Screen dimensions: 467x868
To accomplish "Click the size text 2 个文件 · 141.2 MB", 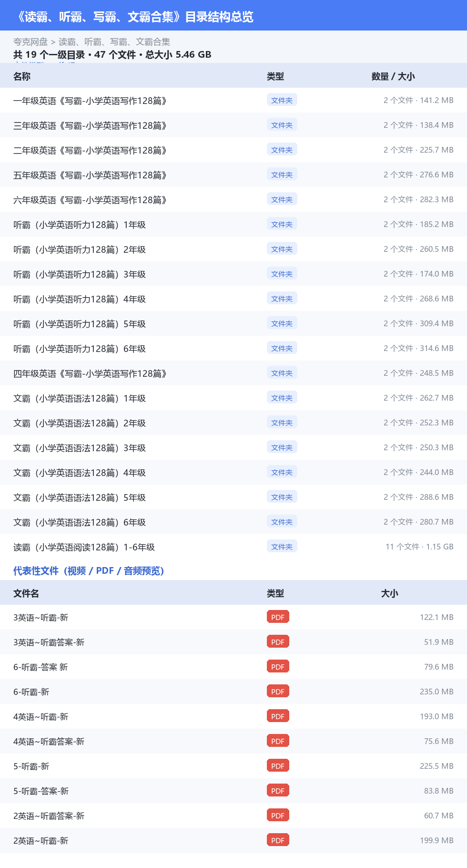I will (418, 100).
